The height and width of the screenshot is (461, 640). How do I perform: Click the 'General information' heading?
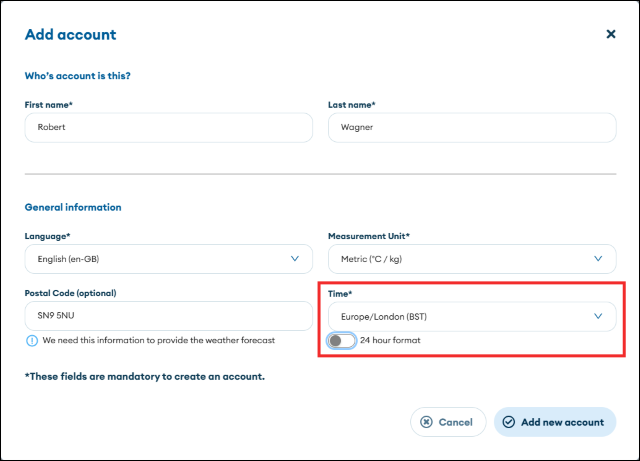pyautogui.click(x=73, y=207)
